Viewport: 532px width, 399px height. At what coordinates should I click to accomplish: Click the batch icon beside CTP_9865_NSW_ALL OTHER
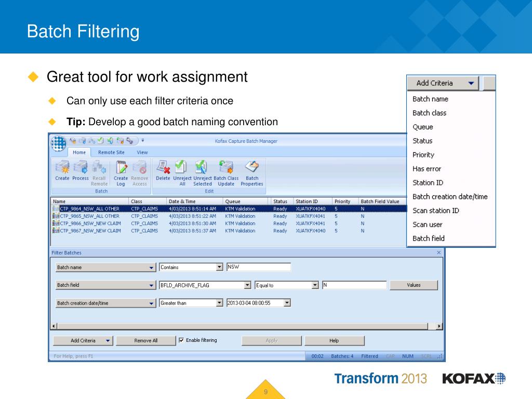tap(56, 216)
